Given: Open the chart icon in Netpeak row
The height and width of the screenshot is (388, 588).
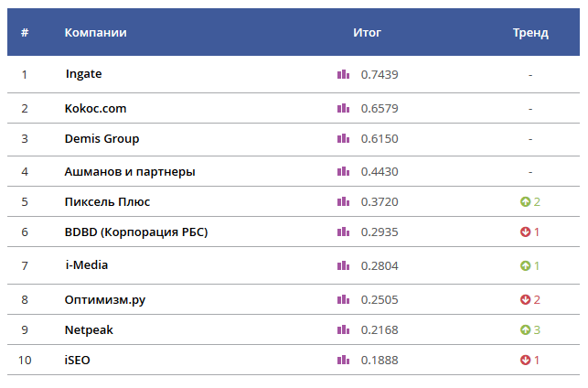Looking at the screenshot, I should tap(343, 329).
